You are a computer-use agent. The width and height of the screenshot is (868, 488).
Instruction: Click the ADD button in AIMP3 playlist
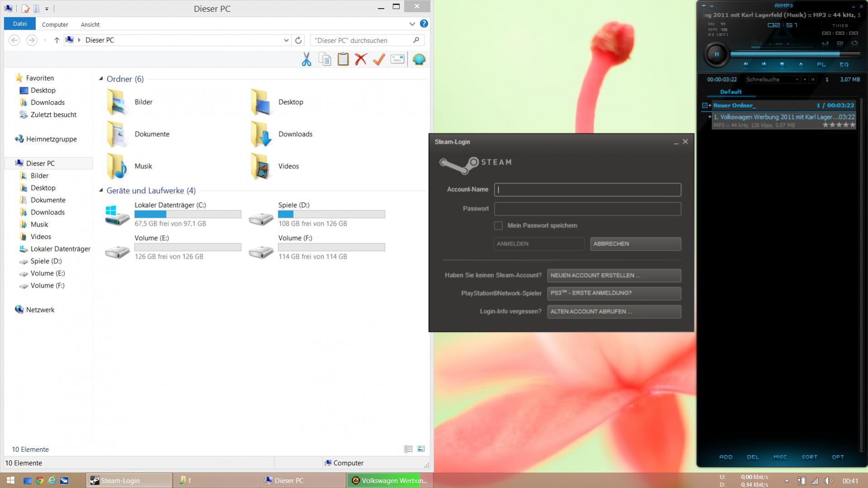coord(726,457)
